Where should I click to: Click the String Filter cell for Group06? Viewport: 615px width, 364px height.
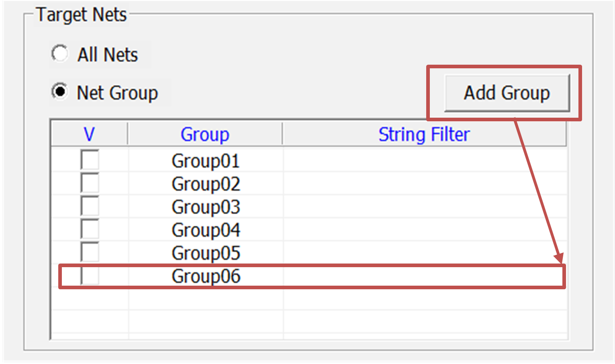point(424,276)
